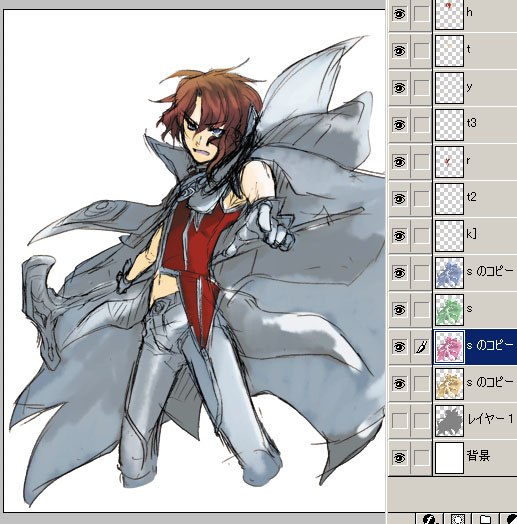
Task: Click the gray silhouette thumbnail of レイヤー 1
Action: coord(449,420)
